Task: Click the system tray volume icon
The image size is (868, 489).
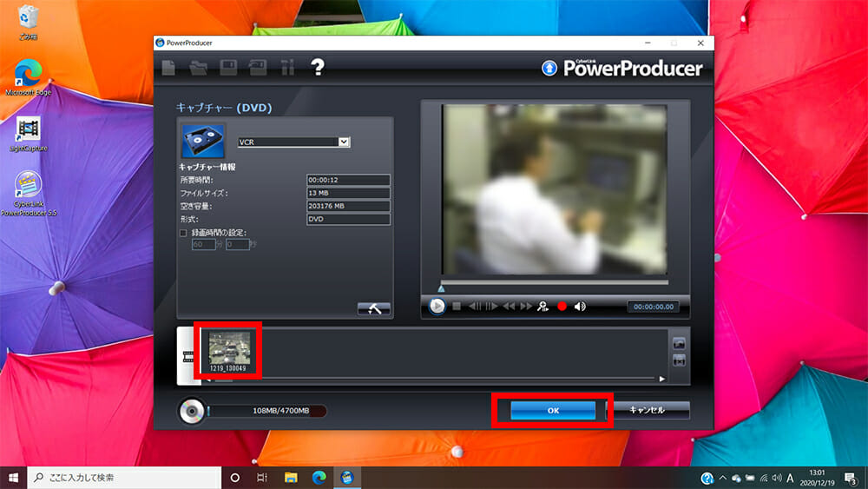Action: [x=777, y=478]
